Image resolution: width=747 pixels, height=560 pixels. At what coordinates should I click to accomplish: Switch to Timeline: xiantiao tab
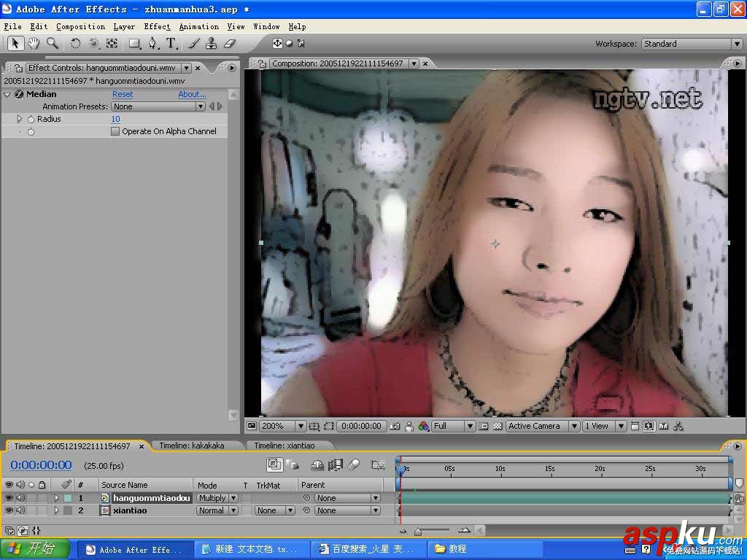point(284,446)
